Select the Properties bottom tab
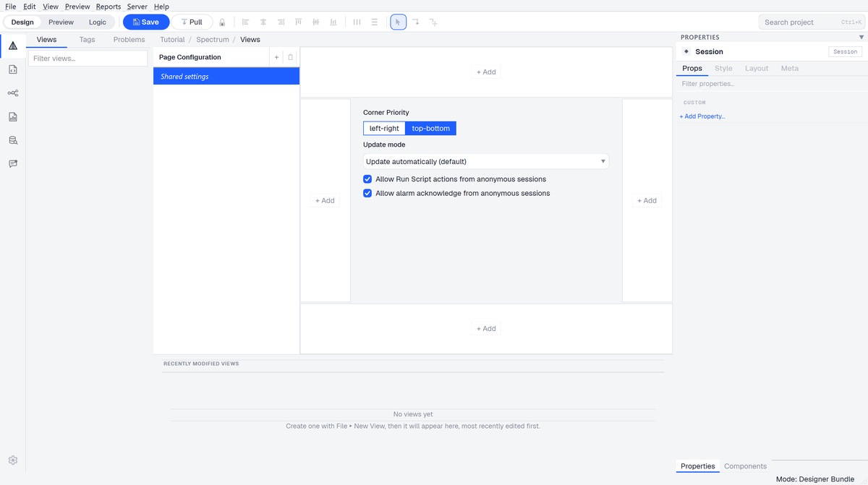The height and width of the screenshot is (485, 868). click(x=698, y=466)
